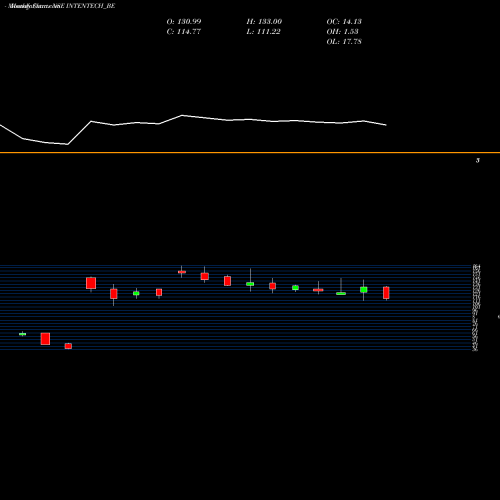The image size is (500, 500).
Task: Click the axis label 3 below orange line
Action: point(478,161)
